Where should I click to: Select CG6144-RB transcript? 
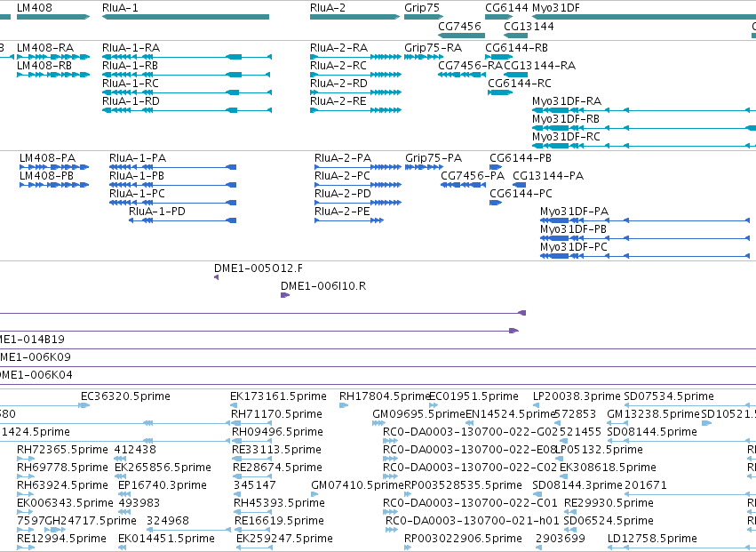pos(498,57)
